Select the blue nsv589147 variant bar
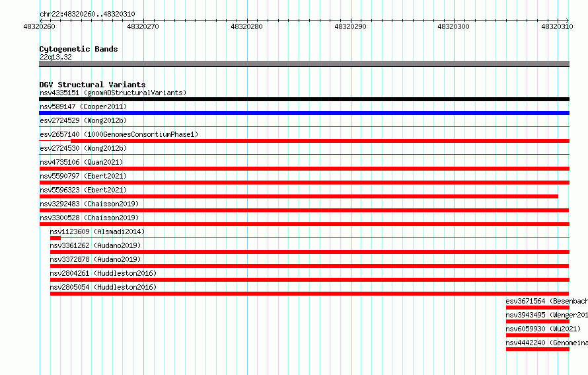The height and width of the screenshot is (375, 588). [304, 113]
